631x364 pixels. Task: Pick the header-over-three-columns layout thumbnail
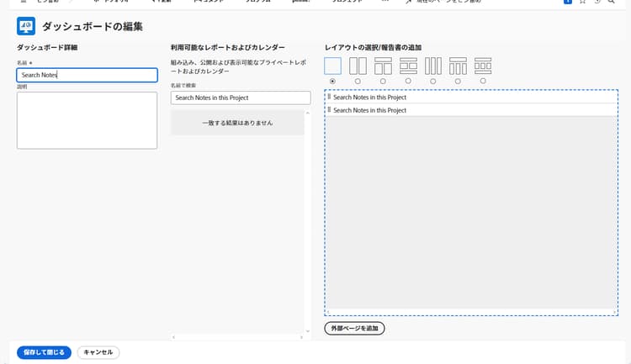point(458,66)
